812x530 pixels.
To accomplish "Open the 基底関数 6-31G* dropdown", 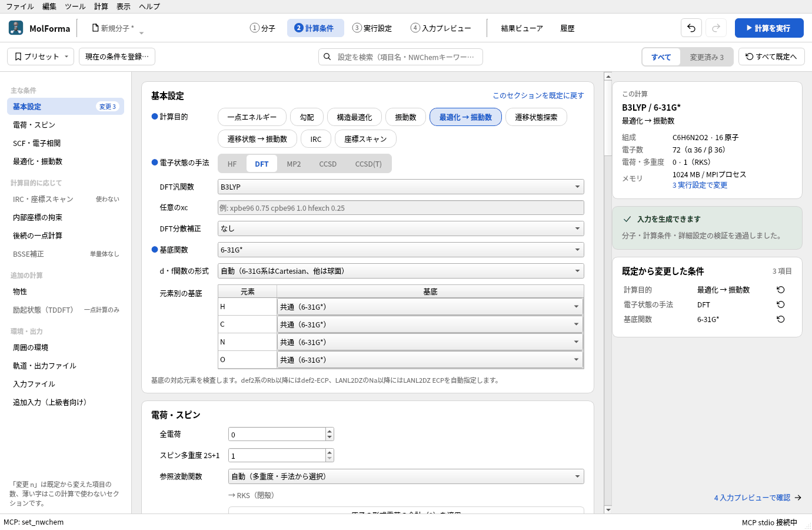I will (401, 250).
